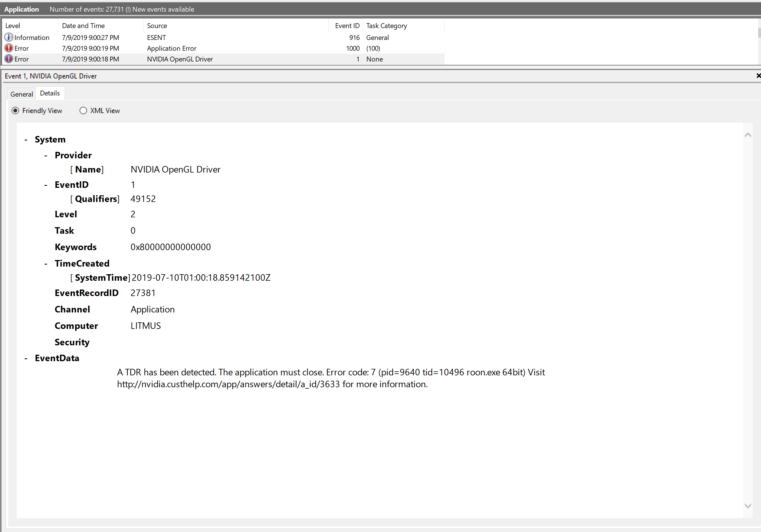This screenshot has width=761, height=532.
Task: Click the Name value NVIDIA OpenGL Driver
Action: 175,169
